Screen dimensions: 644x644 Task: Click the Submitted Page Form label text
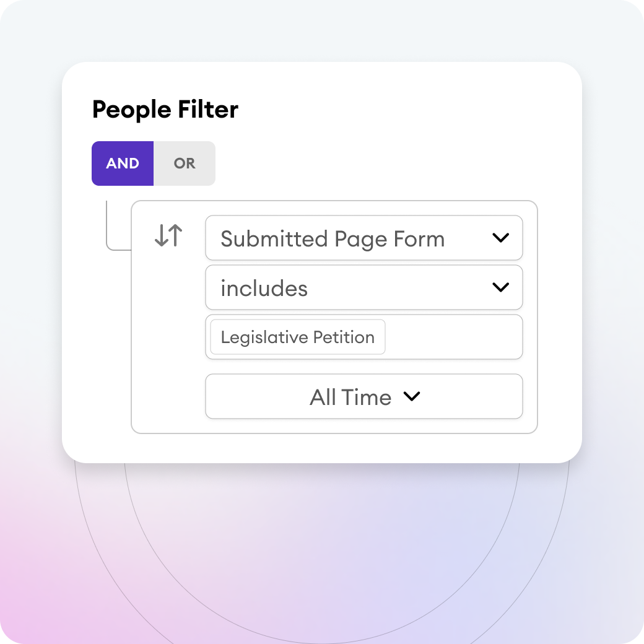333,239
